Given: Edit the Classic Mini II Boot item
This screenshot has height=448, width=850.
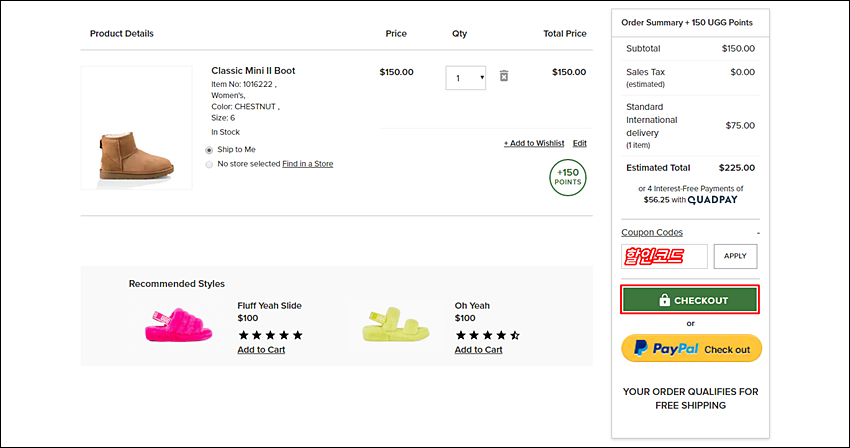Looking at the screenshot, I should pos(579,143).
